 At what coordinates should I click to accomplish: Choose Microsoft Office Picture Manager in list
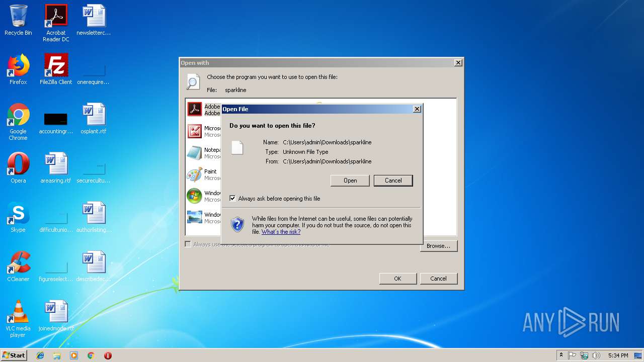click(x=203, y=131)
